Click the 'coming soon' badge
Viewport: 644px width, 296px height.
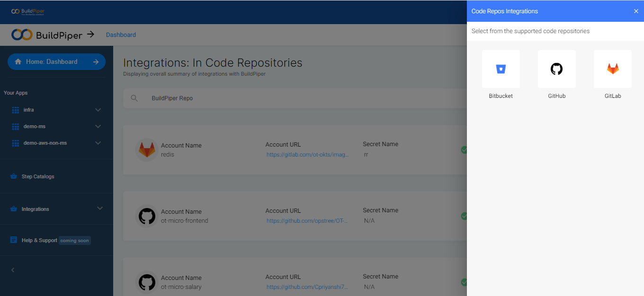click(x=75, y=240)
